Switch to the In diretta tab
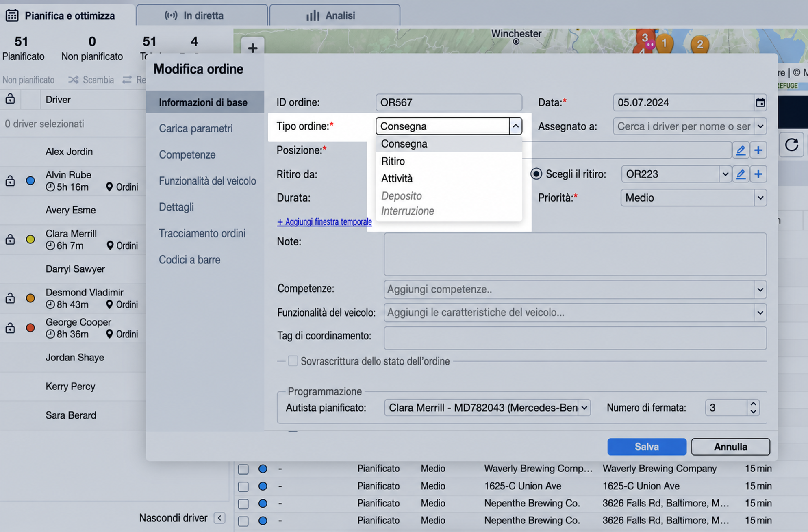Viewport: 808px width, 532px height. (202, 15)
